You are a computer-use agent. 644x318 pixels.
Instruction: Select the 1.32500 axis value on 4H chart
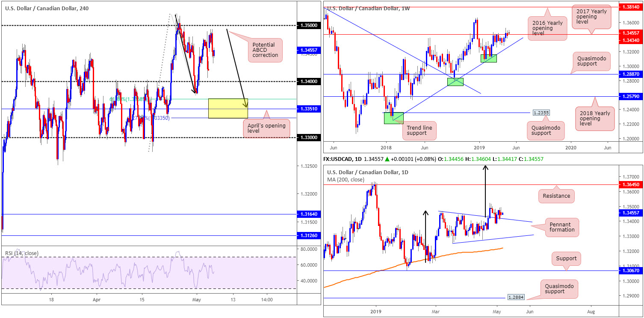pyautogui.click(x=308, y=166)
